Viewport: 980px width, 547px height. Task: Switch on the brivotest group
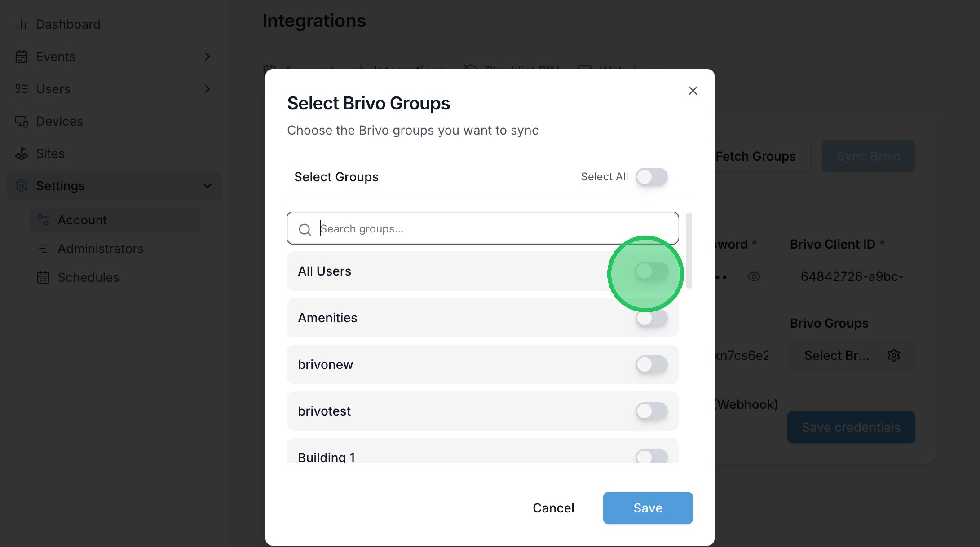(x=651, y=411)
